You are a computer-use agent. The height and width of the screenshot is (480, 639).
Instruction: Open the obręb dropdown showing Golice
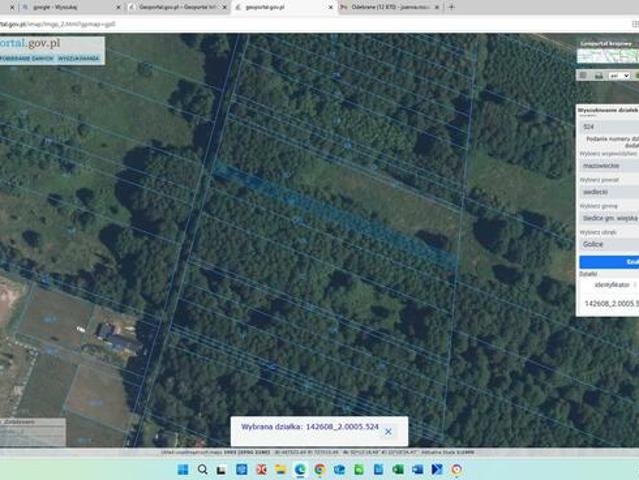pyautogui.click(x=609, y=244)
